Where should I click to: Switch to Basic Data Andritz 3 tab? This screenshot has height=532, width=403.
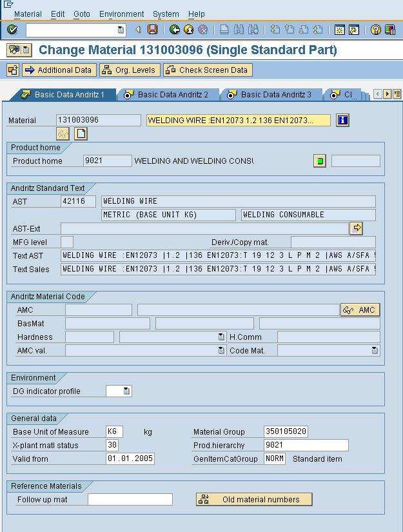click(270, 95)
